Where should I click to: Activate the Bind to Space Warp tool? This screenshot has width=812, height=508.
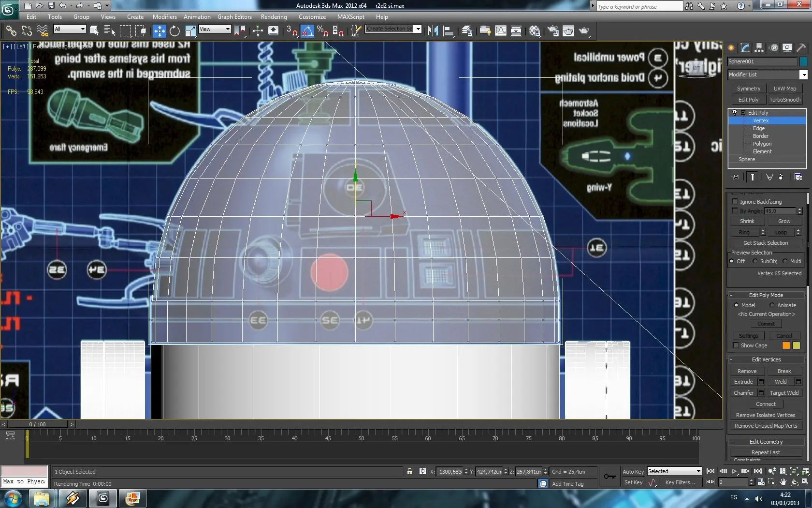pyautogui.click(x=43, y=31)
